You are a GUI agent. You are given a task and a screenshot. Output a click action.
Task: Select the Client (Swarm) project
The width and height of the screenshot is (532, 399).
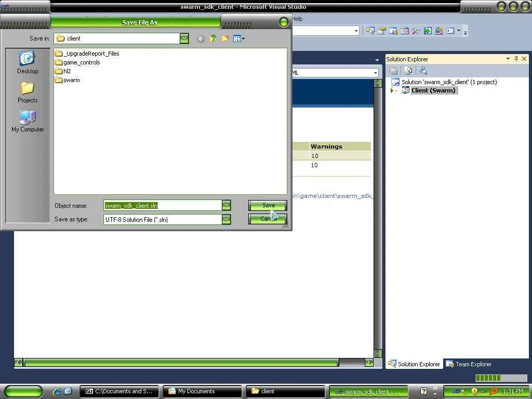pyautogui.click(x=430, y=90)
